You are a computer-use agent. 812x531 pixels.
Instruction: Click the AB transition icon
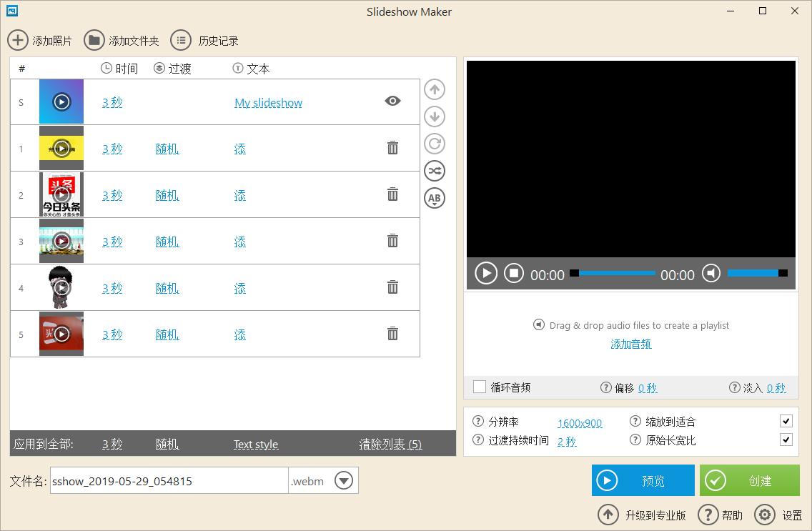click(x=434, y=198)
